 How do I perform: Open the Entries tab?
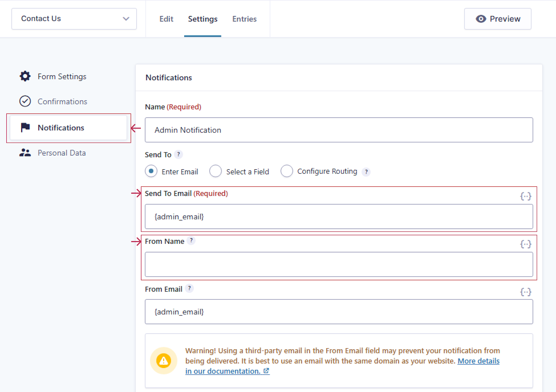click(x=244, y=19)
